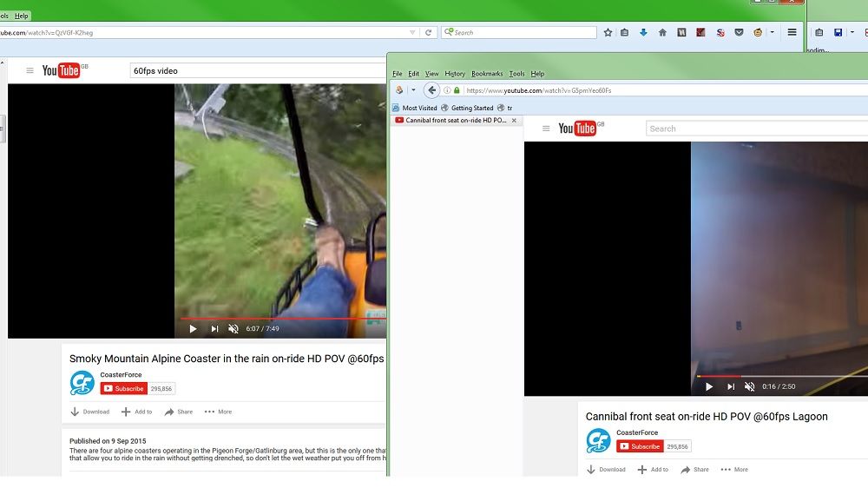This screenshot has width=868, height=488.
Task: Seek on the left video's red progress bar
Action: tap(284, 319)
